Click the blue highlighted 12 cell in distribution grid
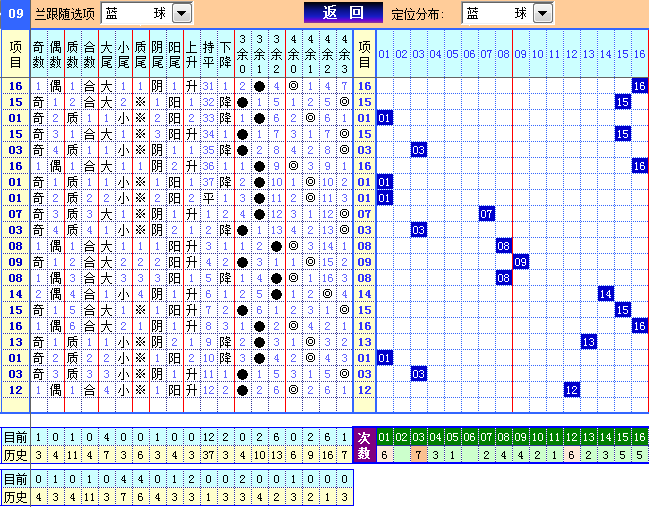 572,390
